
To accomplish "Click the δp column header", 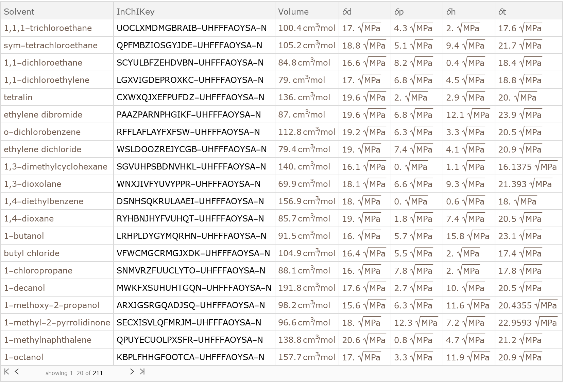I will click(399, 12).
